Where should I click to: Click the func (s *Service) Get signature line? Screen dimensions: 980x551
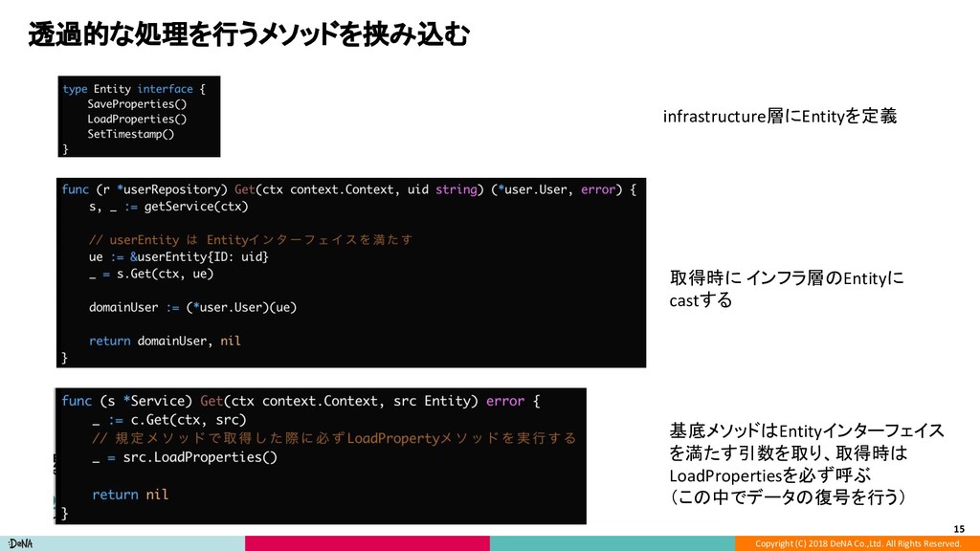tap(300, 401)
